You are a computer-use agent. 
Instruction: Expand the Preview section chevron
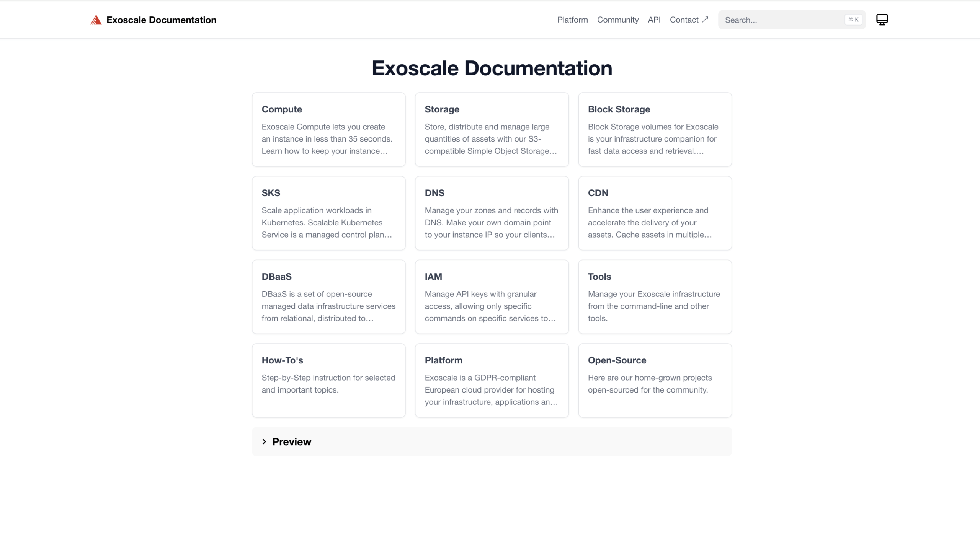pyautogui.click(x=264, y=441)
